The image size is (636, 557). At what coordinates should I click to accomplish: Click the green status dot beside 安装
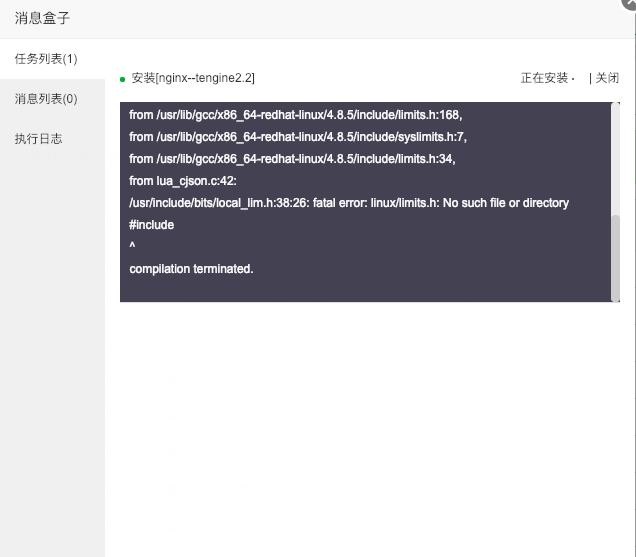(x=122, y=80)
